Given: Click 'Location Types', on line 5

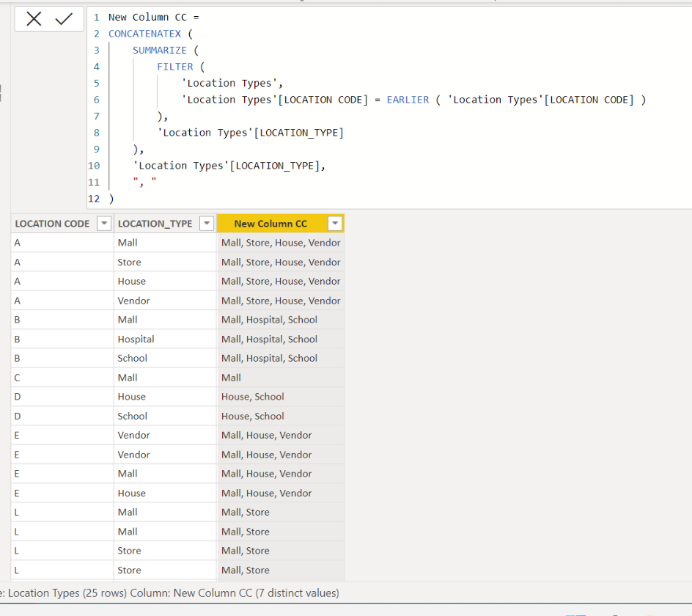Looking at the screenshot, I should 232,84.
